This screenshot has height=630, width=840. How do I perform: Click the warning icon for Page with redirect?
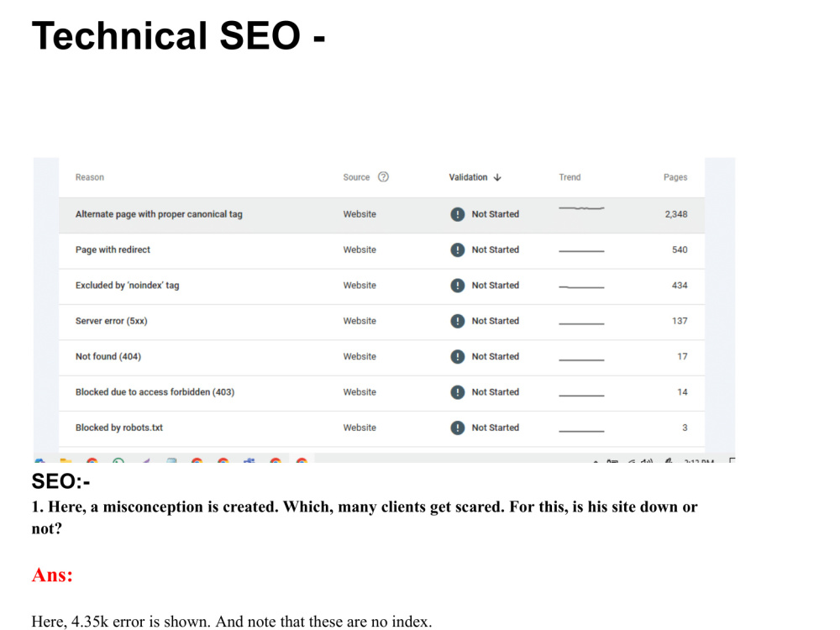458,249
